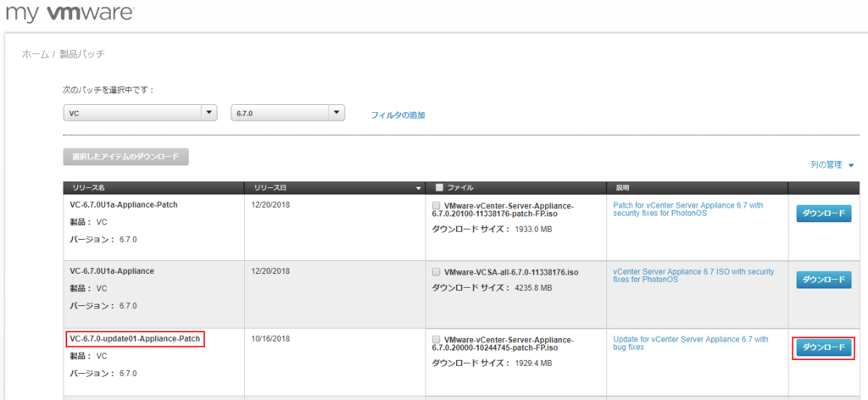868x400 pixels.
Task: Open 製品パッチ breadcrumb
Action: coord(82,54)
